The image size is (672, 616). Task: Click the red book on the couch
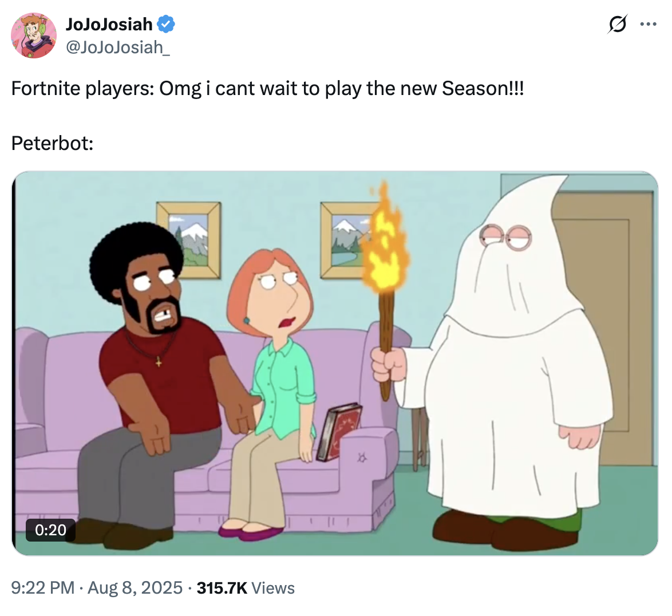click(x=339, y=432)
